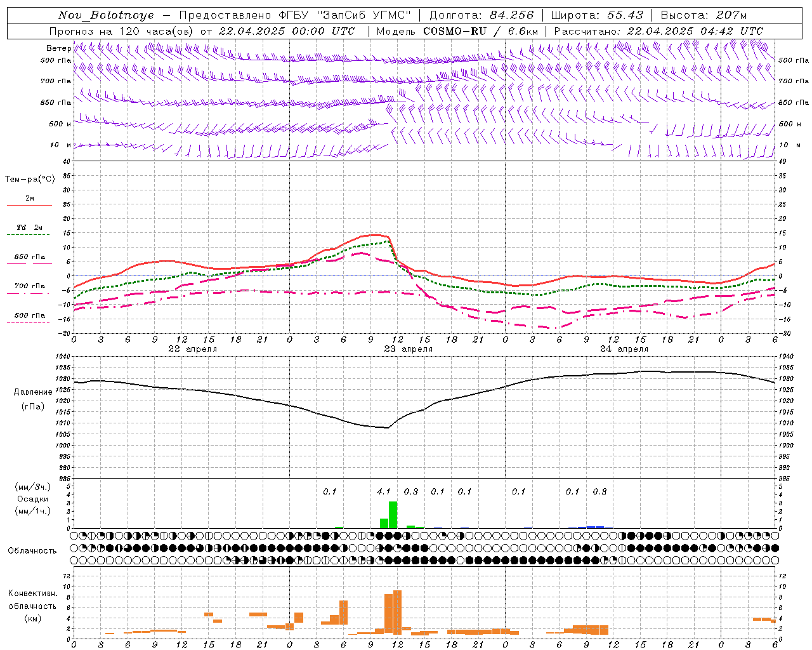The image size is (812, 650).
Task: Click the "850 гПа" temperature legend entry
Action: coord(30,257)
